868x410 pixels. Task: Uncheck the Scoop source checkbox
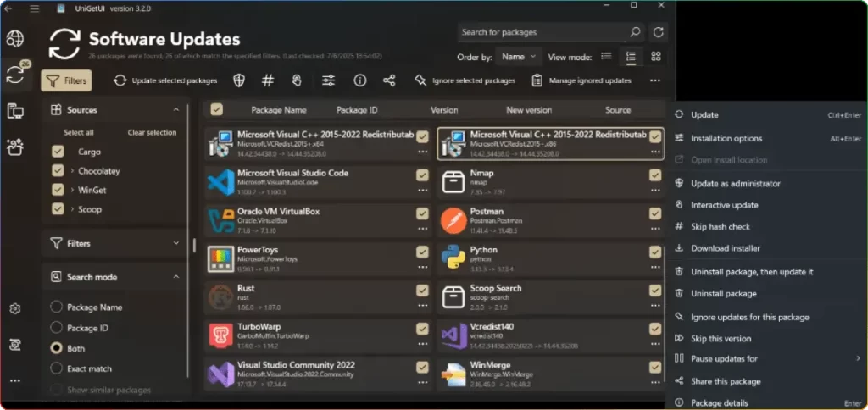tap(58, 209)
